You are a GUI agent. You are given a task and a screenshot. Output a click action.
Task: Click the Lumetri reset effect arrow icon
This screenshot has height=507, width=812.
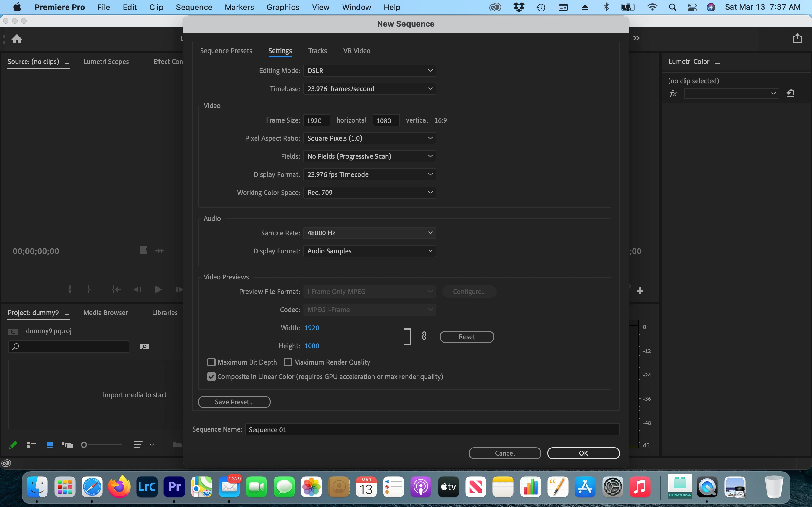[x=791, y=93]
